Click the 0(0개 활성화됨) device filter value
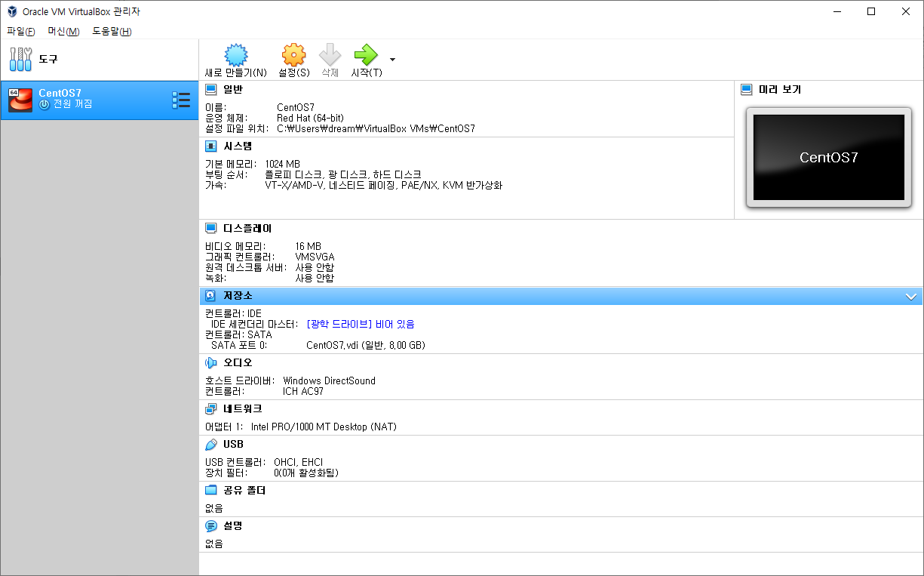This screenshot has height=576, width=924. (x=306, y=473)
